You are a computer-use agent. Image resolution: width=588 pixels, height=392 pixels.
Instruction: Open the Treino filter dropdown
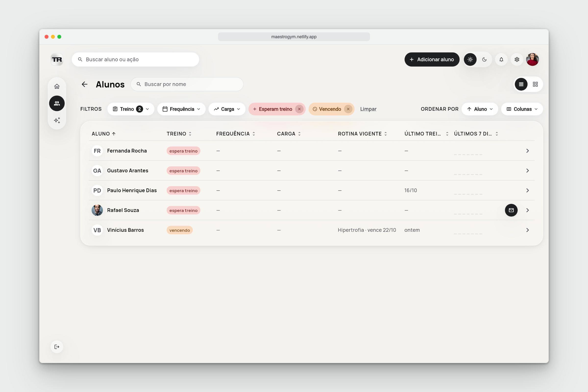(x=131, y=109)
